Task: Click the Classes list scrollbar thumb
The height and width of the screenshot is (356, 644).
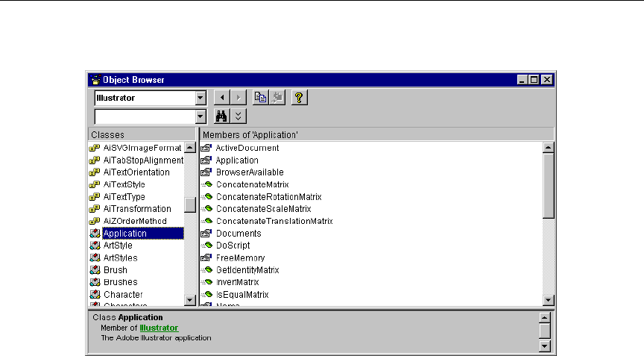Action: (190, 204)
